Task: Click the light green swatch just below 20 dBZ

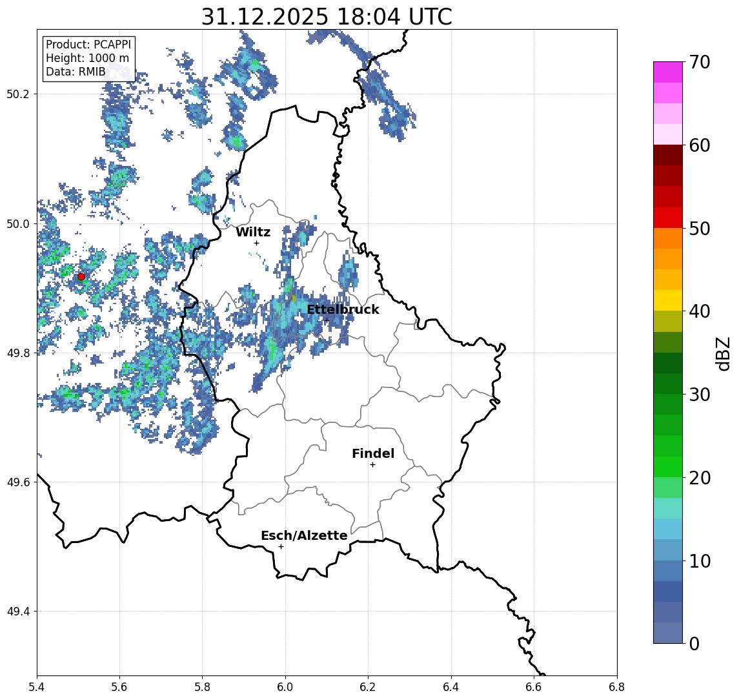Action: [668, 488]
